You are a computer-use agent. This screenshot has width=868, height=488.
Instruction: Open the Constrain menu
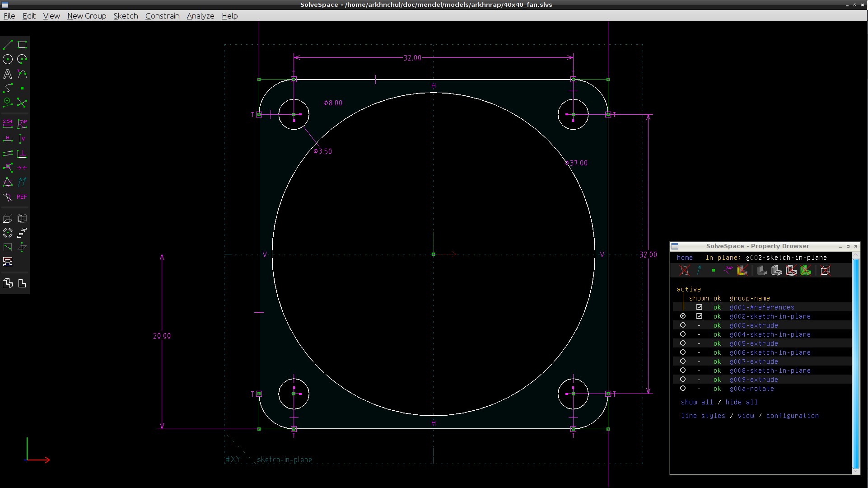point(162,16)
